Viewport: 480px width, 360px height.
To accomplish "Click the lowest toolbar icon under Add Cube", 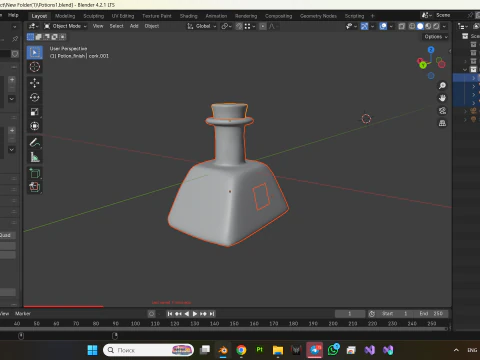I will pyautogui.click(x=35, y=187).
